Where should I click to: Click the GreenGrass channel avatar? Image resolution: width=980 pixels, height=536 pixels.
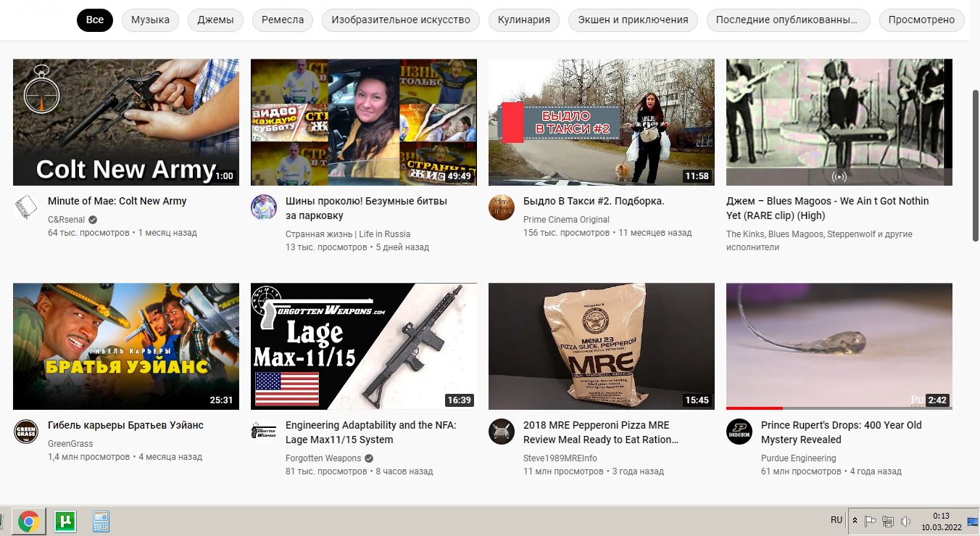click(26, 432)
